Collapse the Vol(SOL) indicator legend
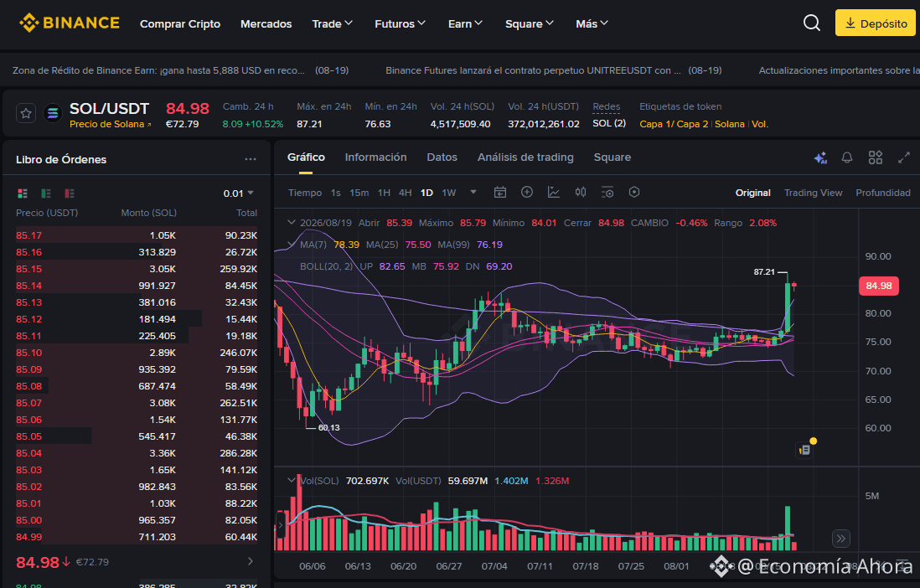Screen dimensions: 920x588 click(291, 480)
